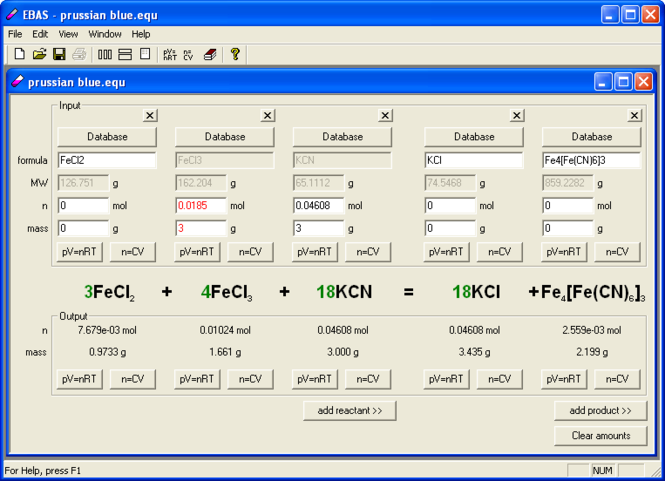Focus the FeCl2 formula field
665x481 pixels.
pyautogui.click(x=107, y=160)
